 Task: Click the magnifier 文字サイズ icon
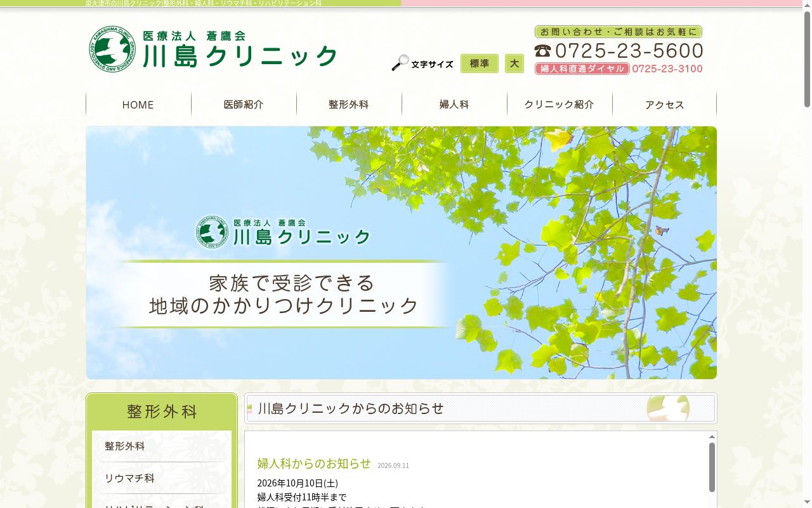click(x=400, y=63)
